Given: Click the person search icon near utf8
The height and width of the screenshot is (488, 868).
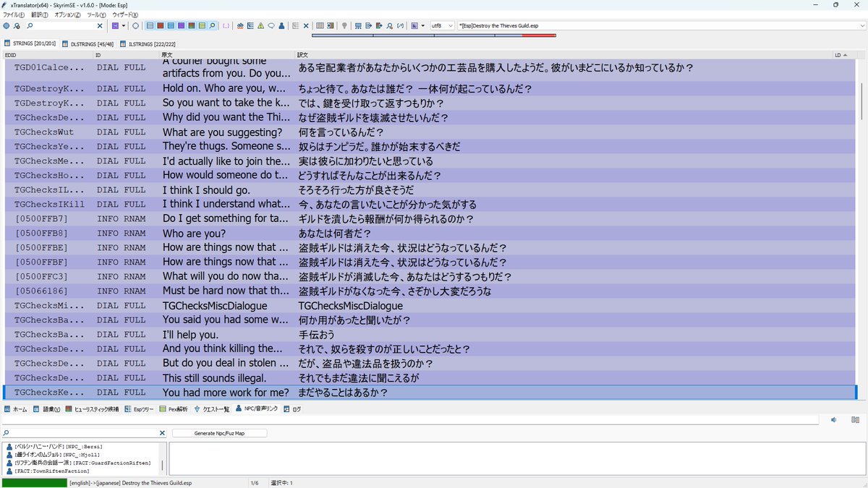Looking at the screenshot, I should coord(389,25).
